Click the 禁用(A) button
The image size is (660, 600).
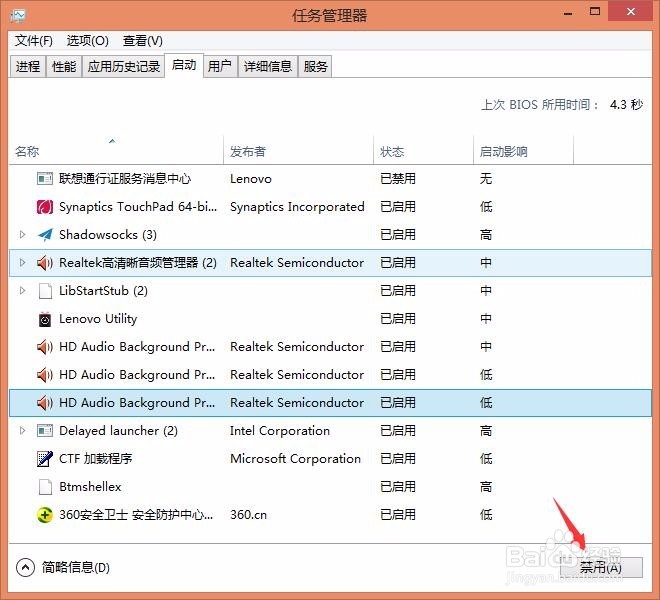(601, 568)
